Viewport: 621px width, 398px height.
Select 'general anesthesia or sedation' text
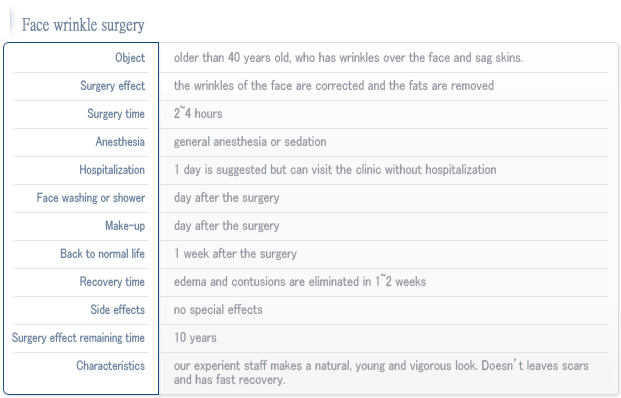tap(250, 142)
